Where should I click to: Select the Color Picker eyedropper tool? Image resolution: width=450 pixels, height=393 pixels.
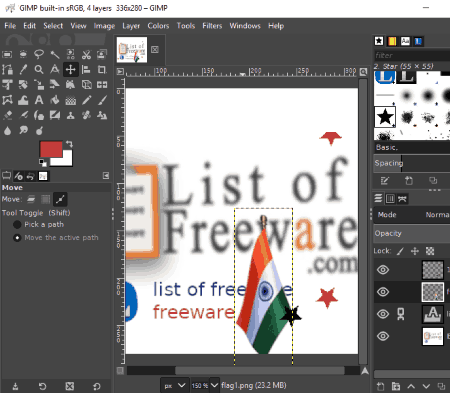point(23,70)
